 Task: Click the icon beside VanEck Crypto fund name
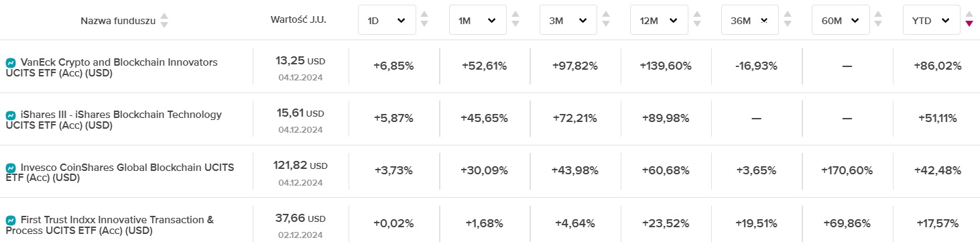(11, 62)
